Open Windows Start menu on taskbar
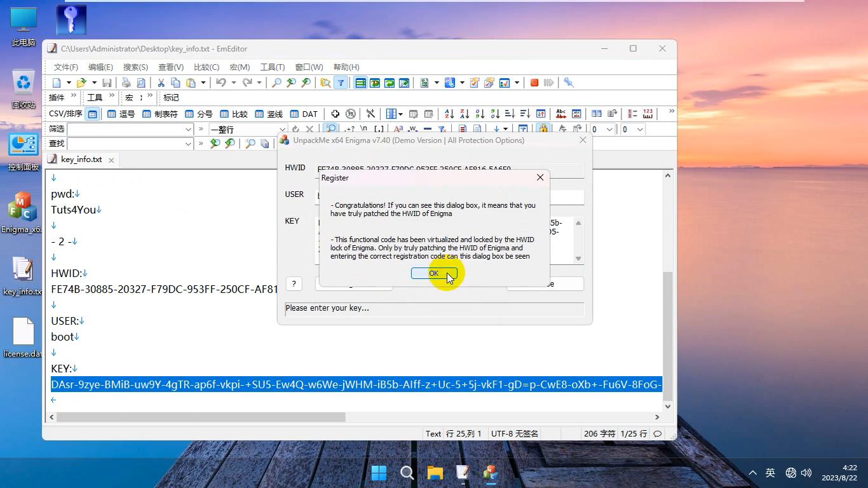Viewport: 868px width, 488px height. coord(379,473)
